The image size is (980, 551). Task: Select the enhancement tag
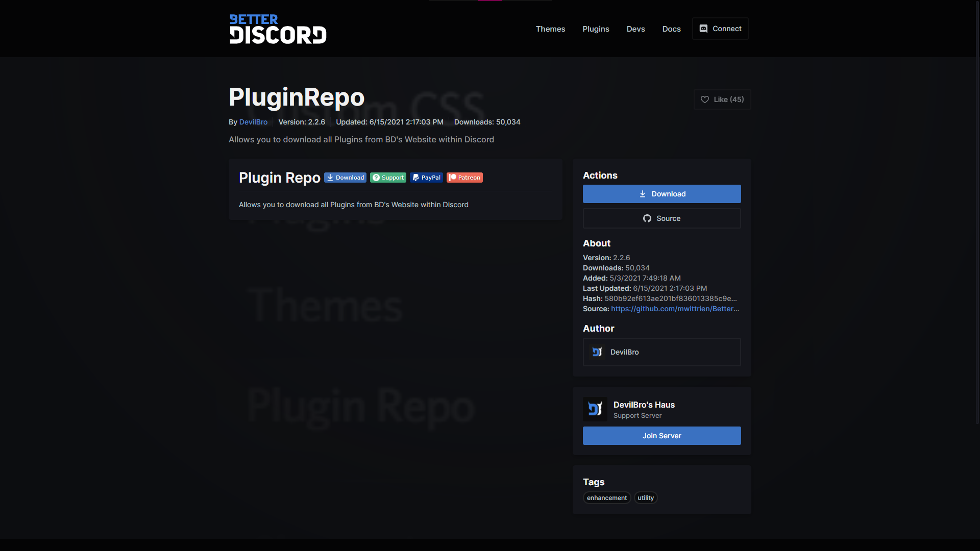click(607, 497)
